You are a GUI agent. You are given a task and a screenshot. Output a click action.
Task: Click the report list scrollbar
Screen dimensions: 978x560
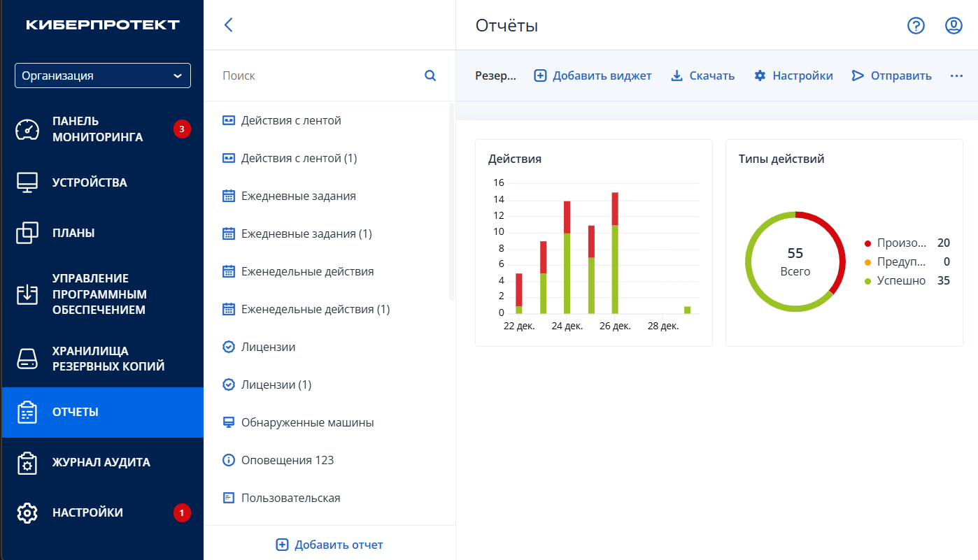451,201
